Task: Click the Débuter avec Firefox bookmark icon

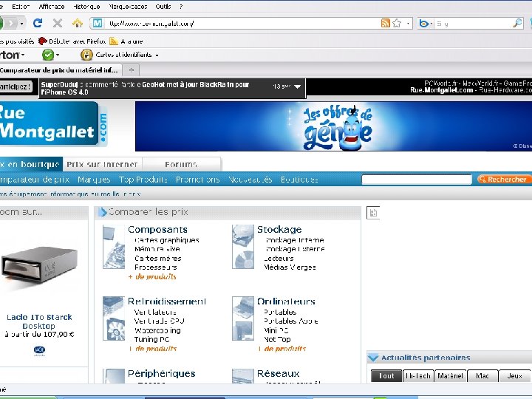Action: pos(42,41)
